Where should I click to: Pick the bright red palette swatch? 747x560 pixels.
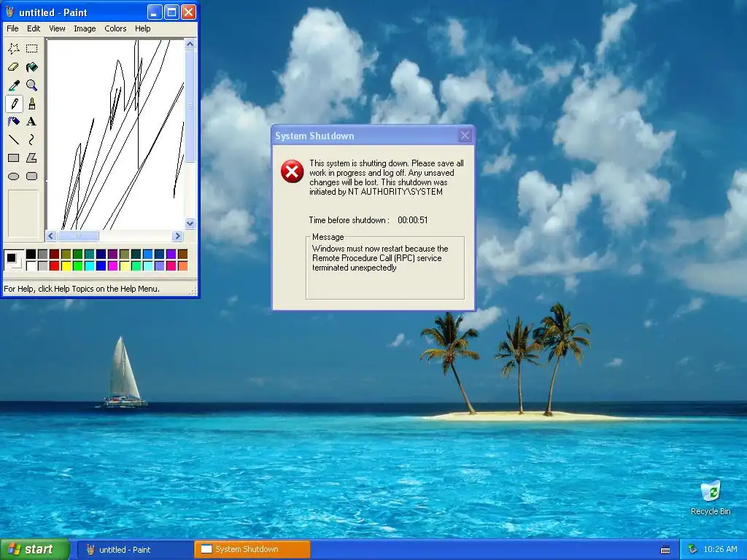[54, 265]
